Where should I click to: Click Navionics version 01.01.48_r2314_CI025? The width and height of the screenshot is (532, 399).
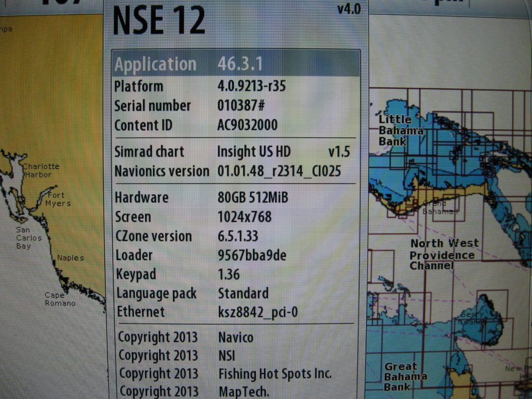coord(279,171)
